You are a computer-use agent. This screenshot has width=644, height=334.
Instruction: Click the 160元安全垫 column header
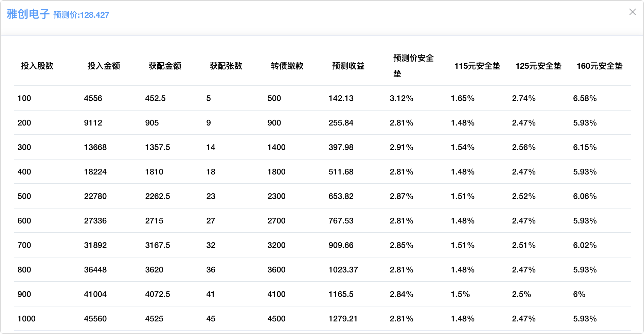pos(600,66)
